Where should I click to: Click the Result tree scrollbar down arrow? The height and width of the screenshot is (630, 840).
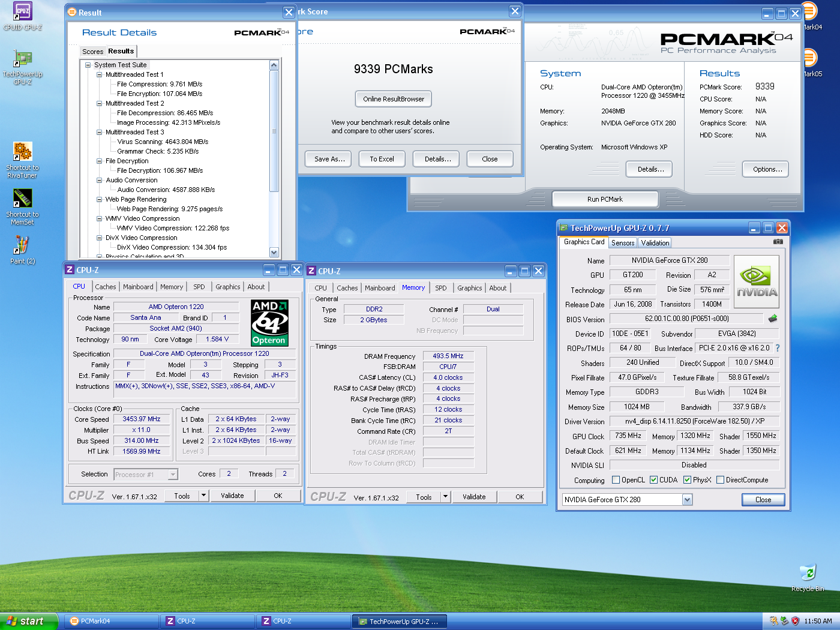[274, 253]
